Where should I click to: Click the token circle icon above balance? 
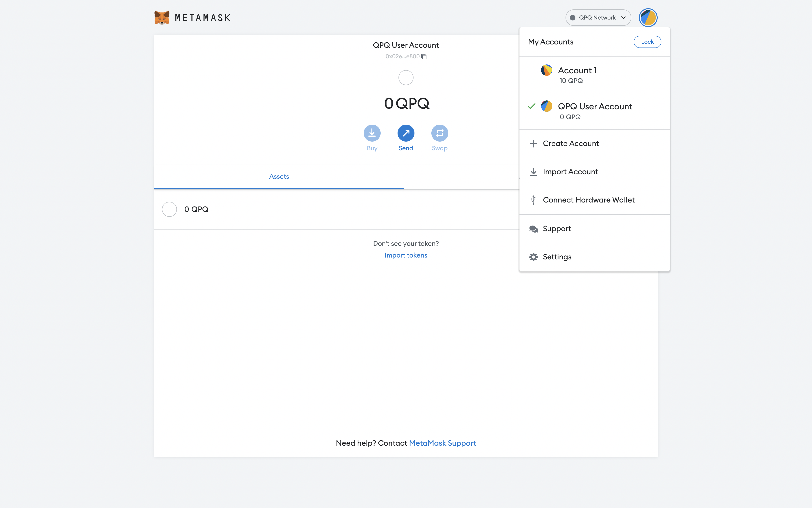point(406,78)
